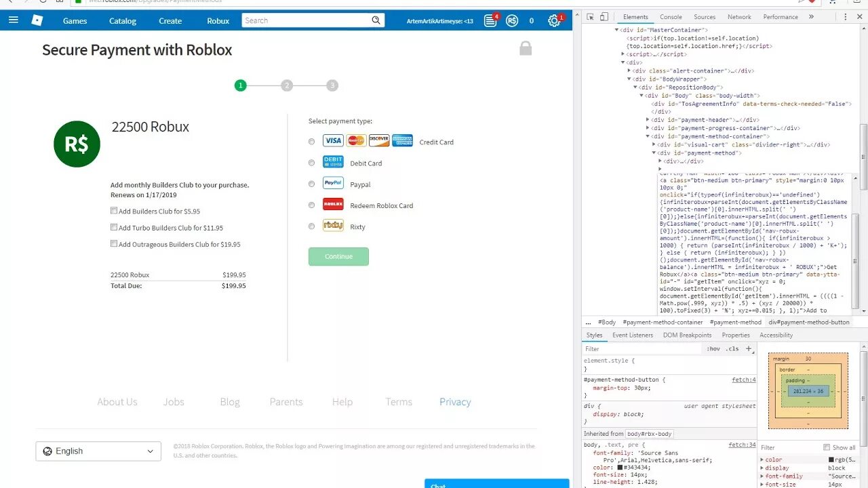868x488 pixels.
Task: Check Add Outrageous Builders Club for $19.95
Action: click(x=114, y=244)
